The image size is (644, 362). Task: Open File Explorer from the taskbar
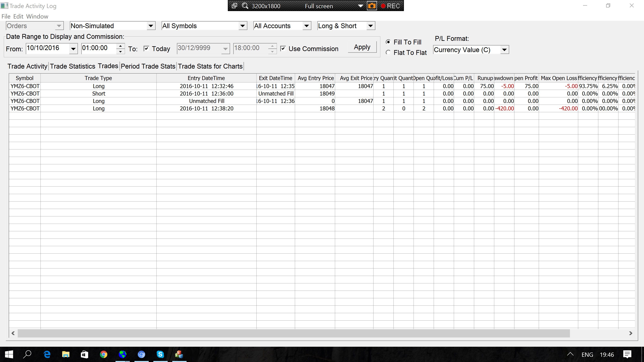pyautogui.click(x=65, y=354)
